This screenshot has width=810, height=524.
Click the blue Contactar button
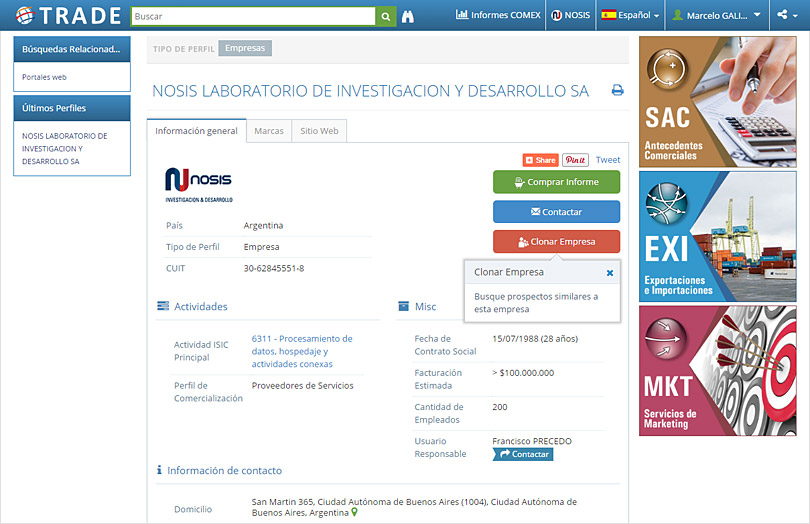556,212
